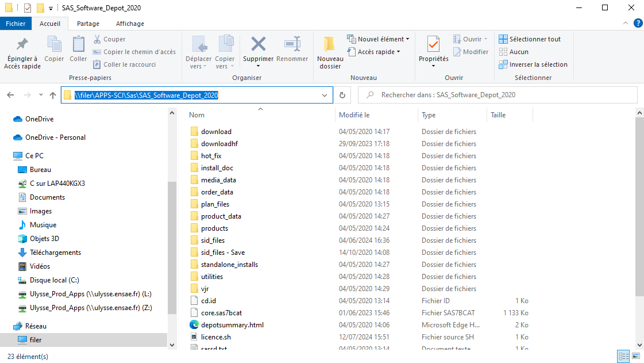Expand address bar history dropdown
The width and height of the screenshot is (644, 363).
[325, 95]
